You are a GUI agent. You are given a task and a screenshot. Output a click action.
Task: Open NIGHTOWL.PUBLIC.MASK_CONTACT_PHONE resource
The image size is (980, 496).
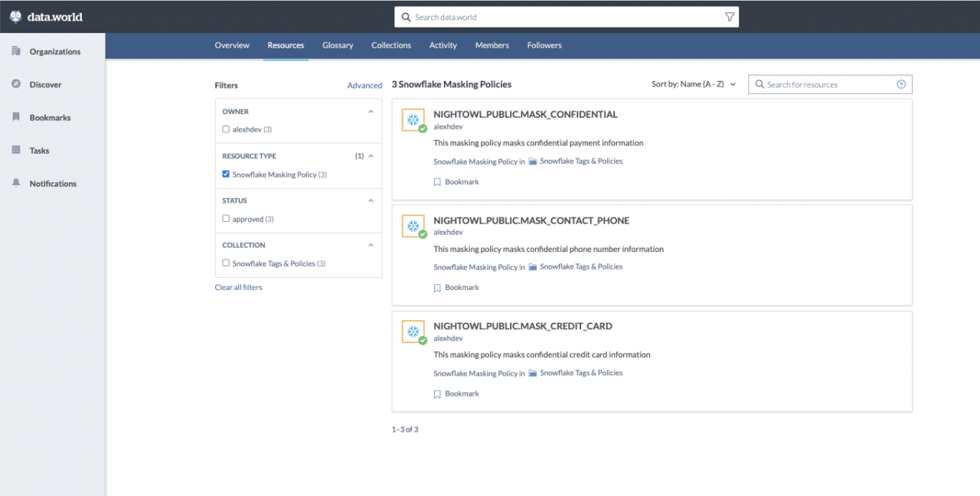tap(531, 220)
